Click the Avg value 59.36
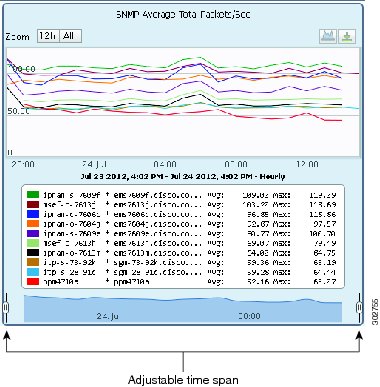Image resolution: width=380 pixels, height=387 pixels. [258, 262]
